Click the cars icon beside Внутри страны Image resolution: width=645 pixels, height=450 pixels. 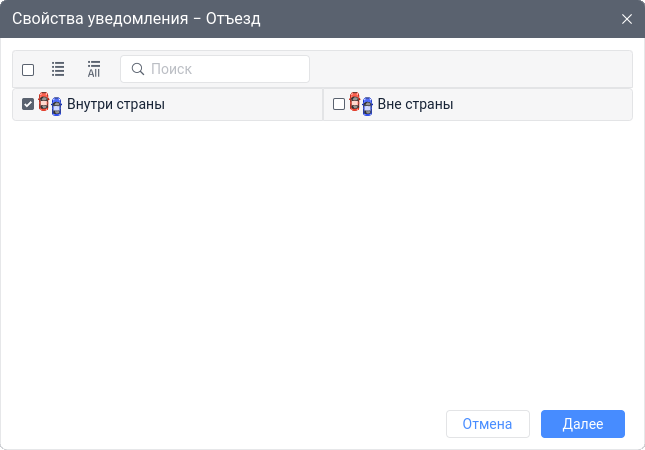(50, 104)
